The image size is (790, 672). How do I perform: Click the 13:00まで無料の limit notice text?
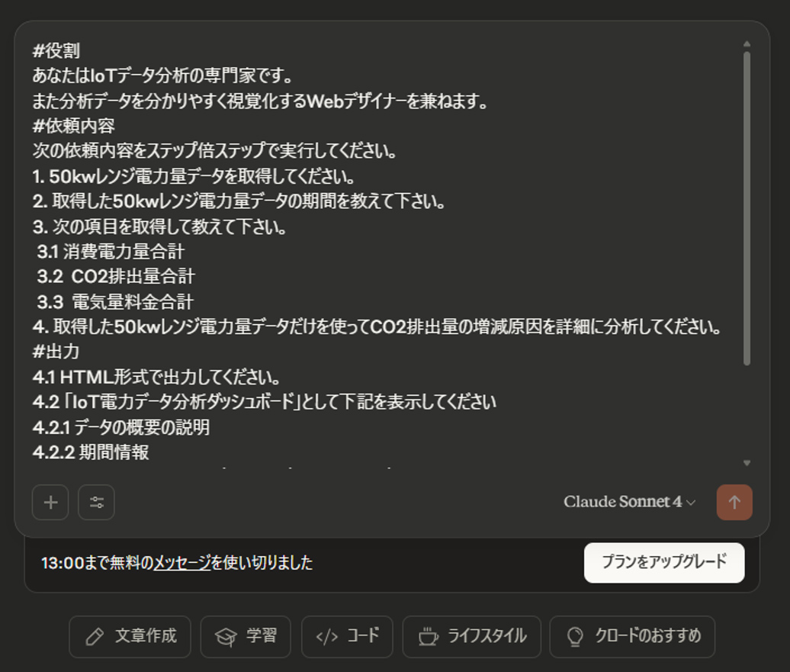(x=97, y=563)
